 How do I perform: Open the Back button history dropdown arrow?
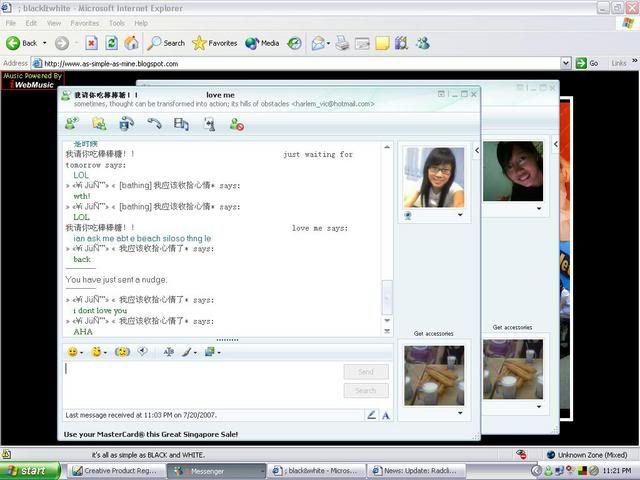tap(44, 43)
